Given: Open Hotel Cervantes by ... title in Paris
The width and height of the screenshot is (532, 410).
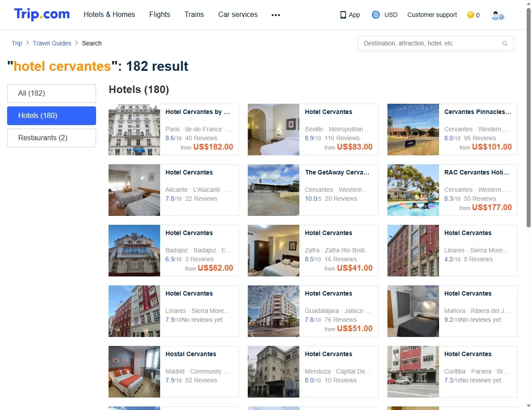Looking at the screenshot, I should 197,112.
